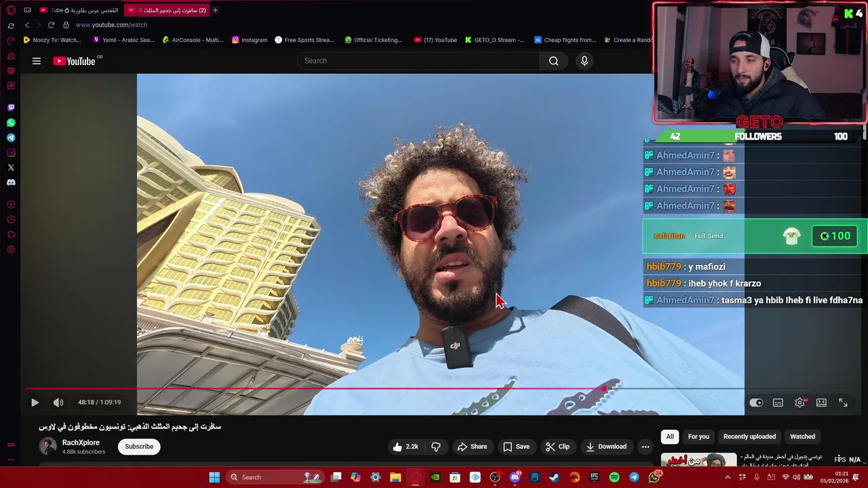The height and width of the screenshot is (488, 868).
Task: Start voice search with the microphone icon
Action: pyautogui.click(x=585, y=61)
